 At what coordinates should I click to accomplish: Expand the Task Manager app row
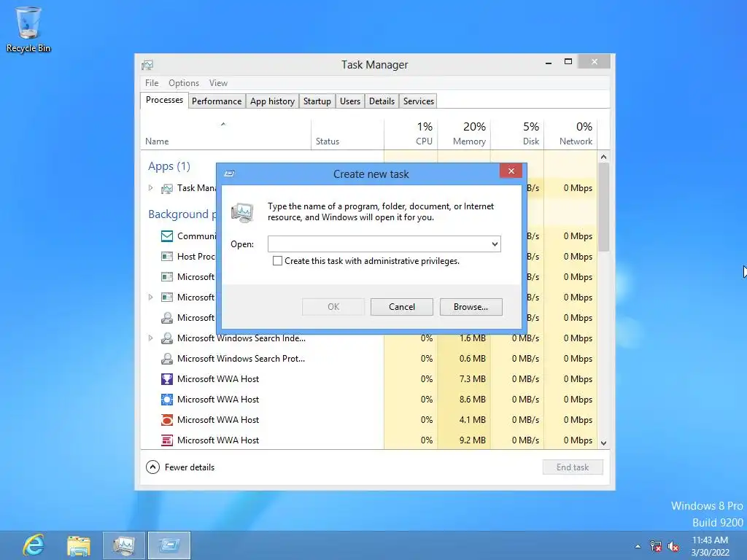[x=150, y=188]
